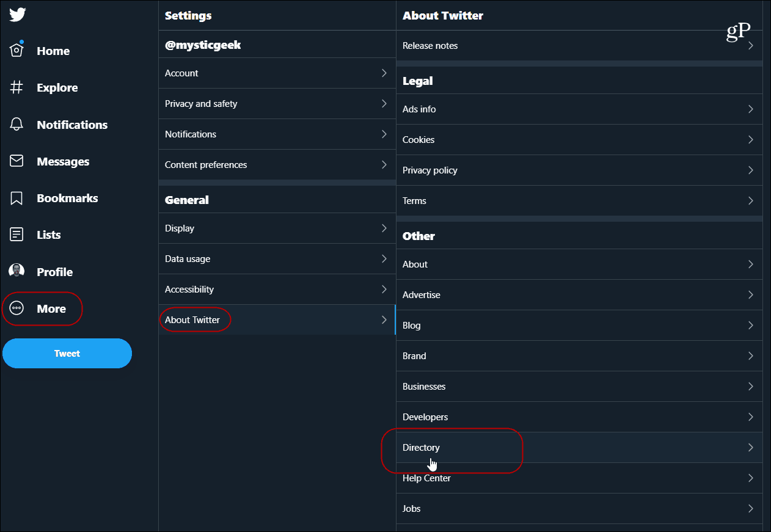
Task: Click the Profile avatar picture
Action: [x=16, y=271]
